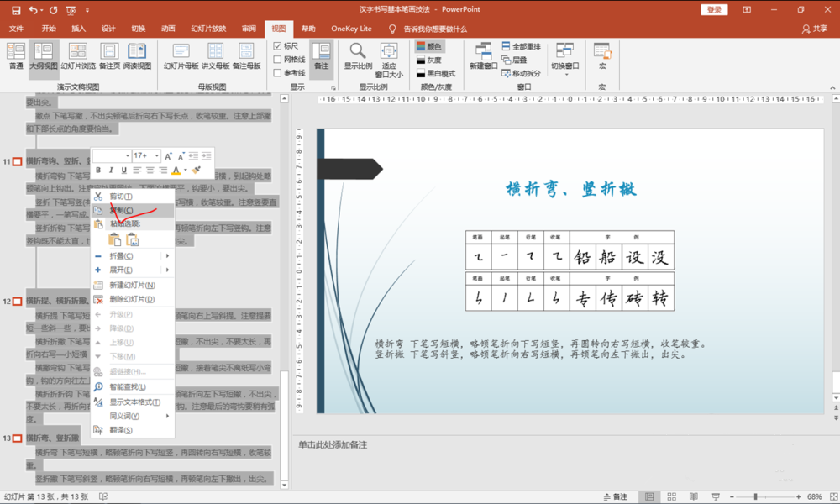Screen dimensions: 840x504
Task: Uncheck the Ruler (标尺) checkbox
Action: click(278, 46)
